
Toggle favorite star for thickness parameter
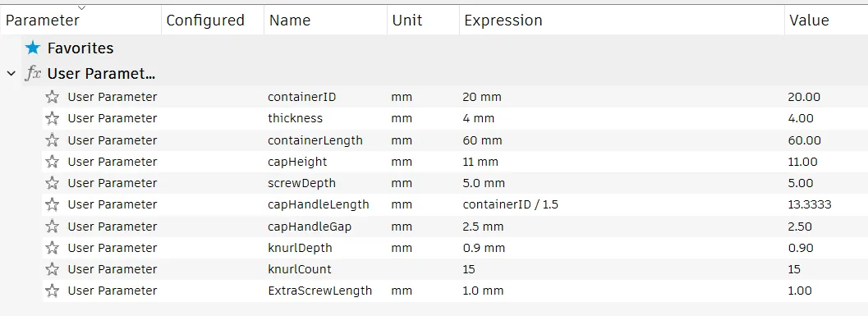click(52, 118)
